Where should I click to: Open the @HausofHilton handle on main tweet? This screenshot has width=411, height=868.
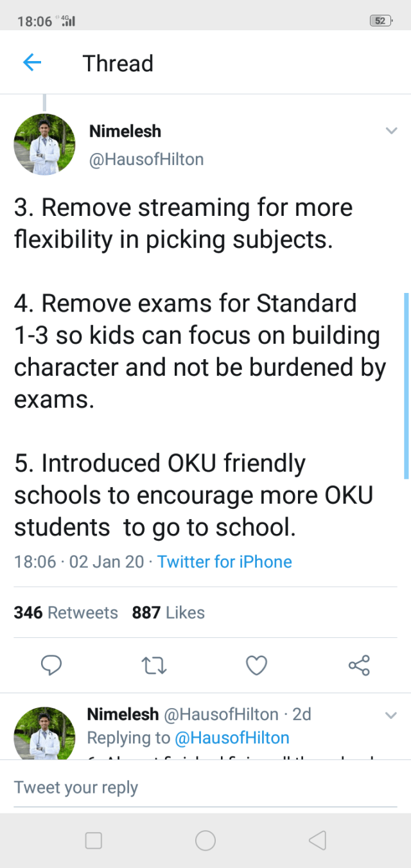coord(146,159)
